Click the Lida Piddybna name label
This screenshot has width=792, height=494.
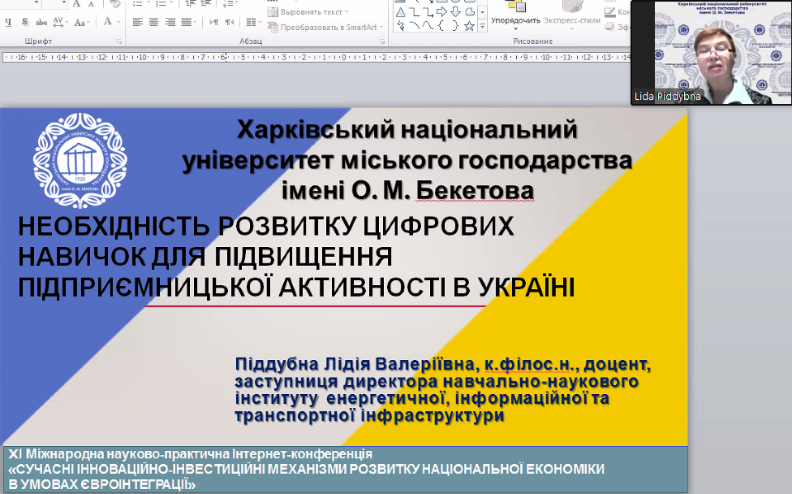point(667,96)
